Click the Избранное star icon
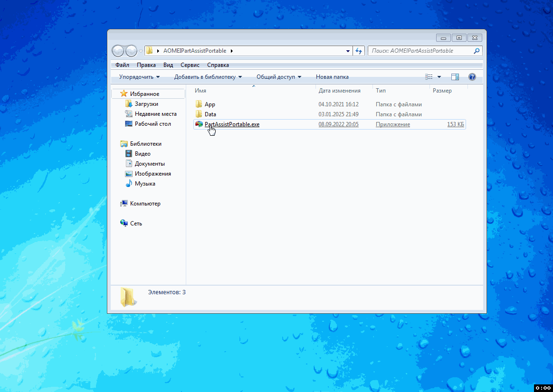553x392 pixels. pos(124,93)
